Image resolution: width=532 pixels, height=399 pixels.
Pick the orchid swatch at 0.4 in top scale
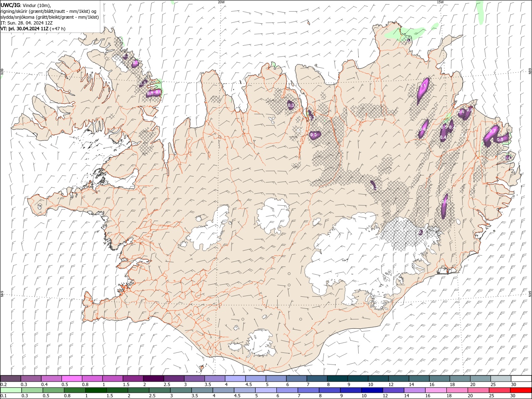(x=51, y=378)
